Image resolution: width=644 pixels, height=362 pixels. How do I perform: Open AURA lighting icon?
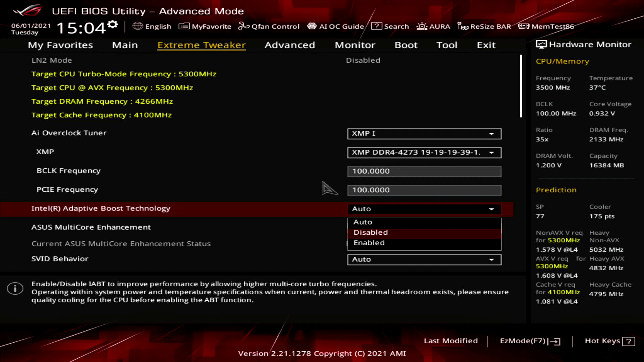point(422,26)
